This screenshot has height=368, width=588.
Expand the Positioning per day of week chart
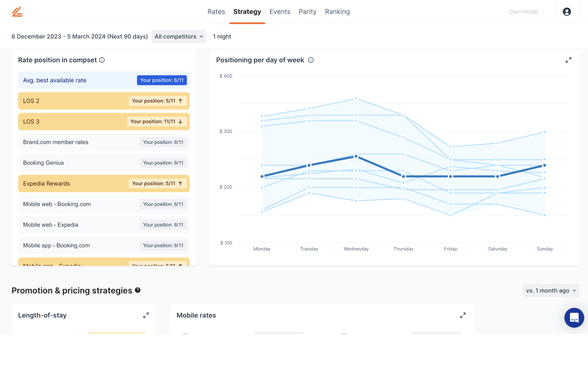pos(568,60)
